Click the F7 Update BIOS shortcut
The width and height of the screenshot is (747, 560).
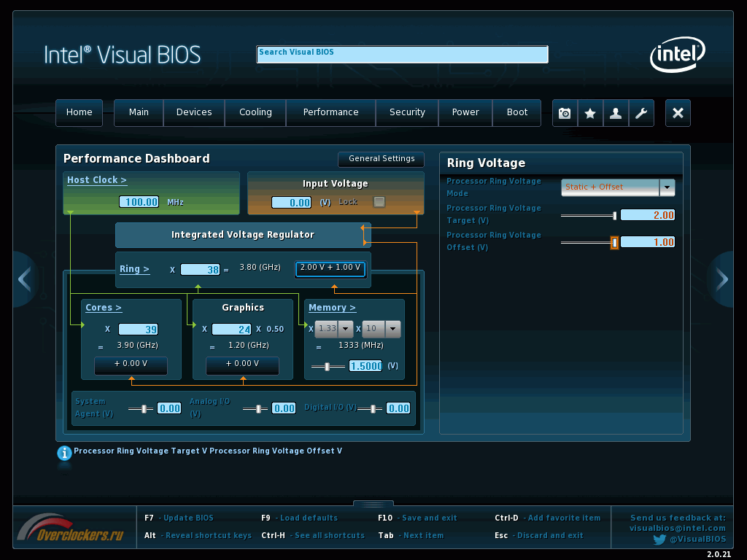tap(179, 518)
